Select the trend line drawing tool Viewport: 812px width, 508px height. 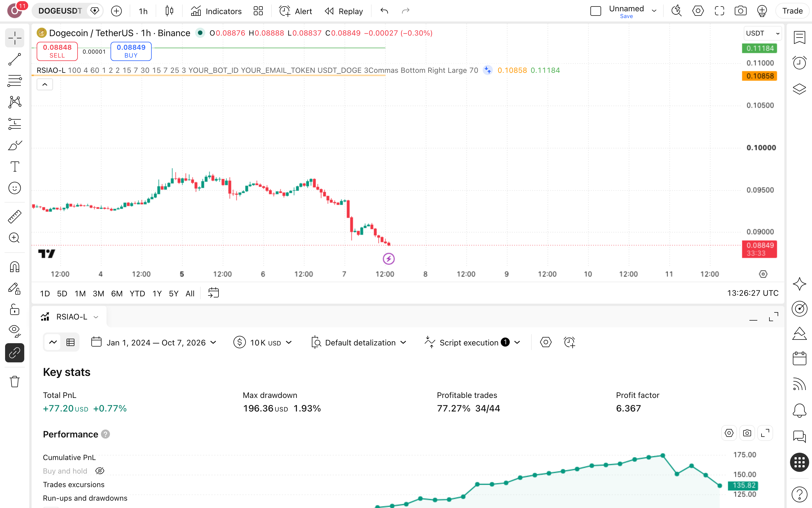click(x=14, y=60)
